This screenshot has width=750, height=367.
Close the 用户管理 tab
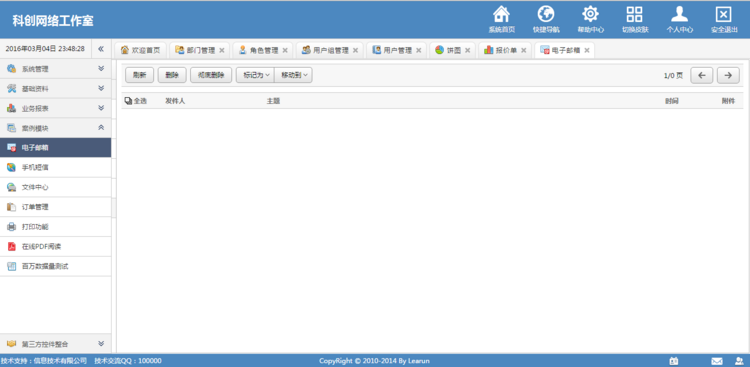point(419,50)
